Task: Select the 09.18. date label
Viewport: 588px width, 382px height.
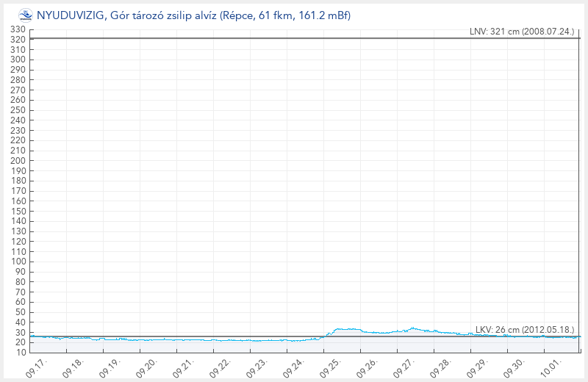Action: 73,367
